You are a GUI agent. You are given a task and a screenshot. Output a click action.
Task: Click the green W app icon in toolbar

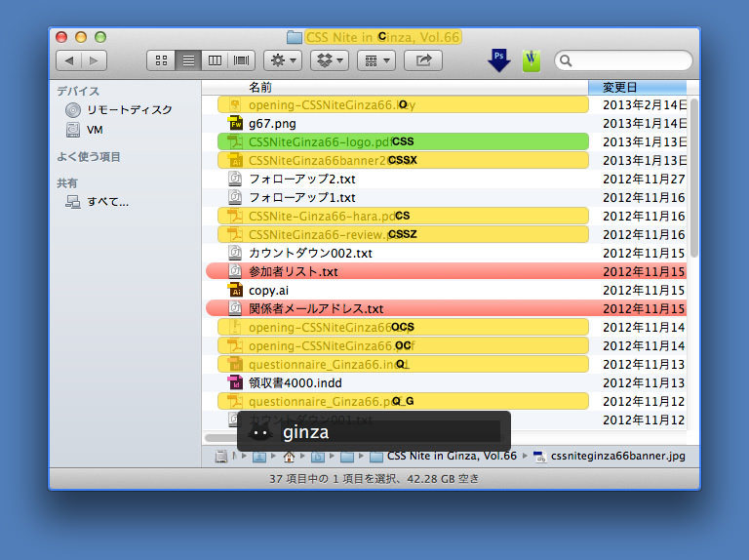(x=532, y=60)
